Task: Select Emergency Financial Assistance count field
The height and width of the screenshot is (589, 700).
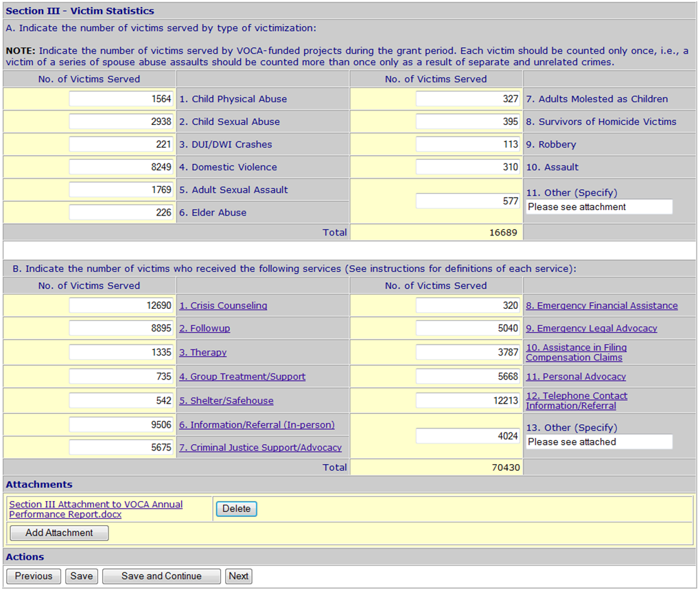Action: (468, 305)
